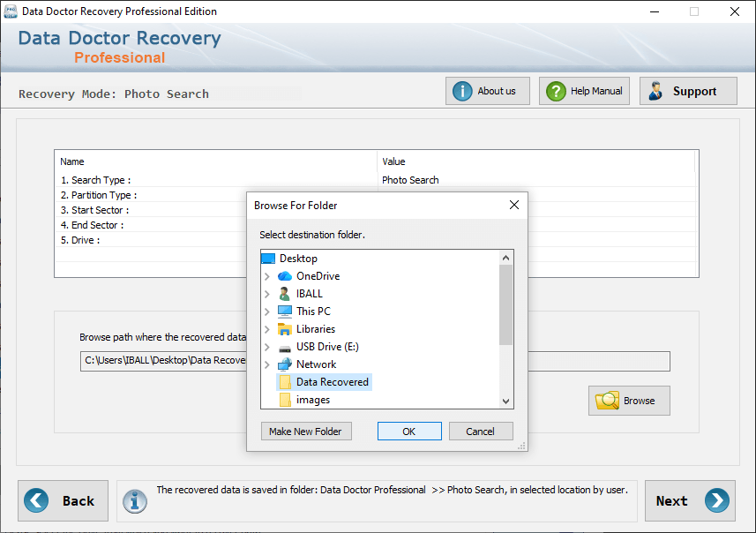
Task: Click the folder tree scroll-up arrow
Action: click(505, 258)
